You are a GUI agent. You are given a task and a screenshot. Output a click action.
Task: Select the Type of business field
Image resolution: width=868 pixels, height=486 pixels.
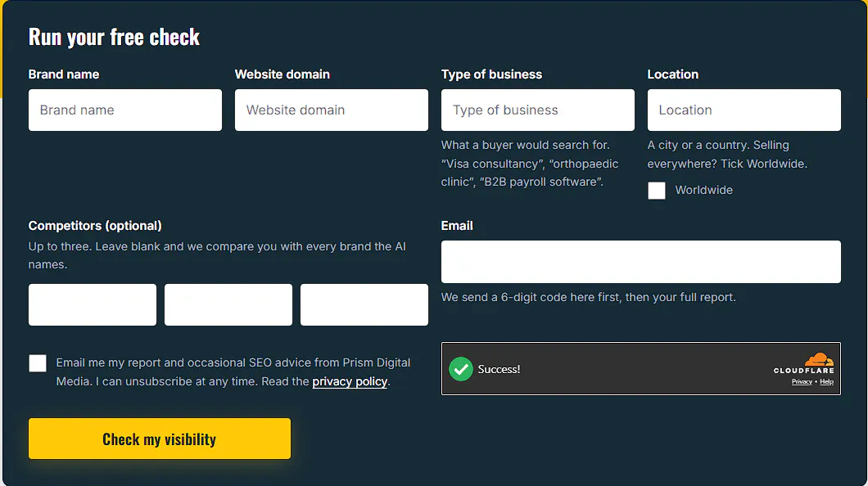pyautogui.click(x=537, y=110)
